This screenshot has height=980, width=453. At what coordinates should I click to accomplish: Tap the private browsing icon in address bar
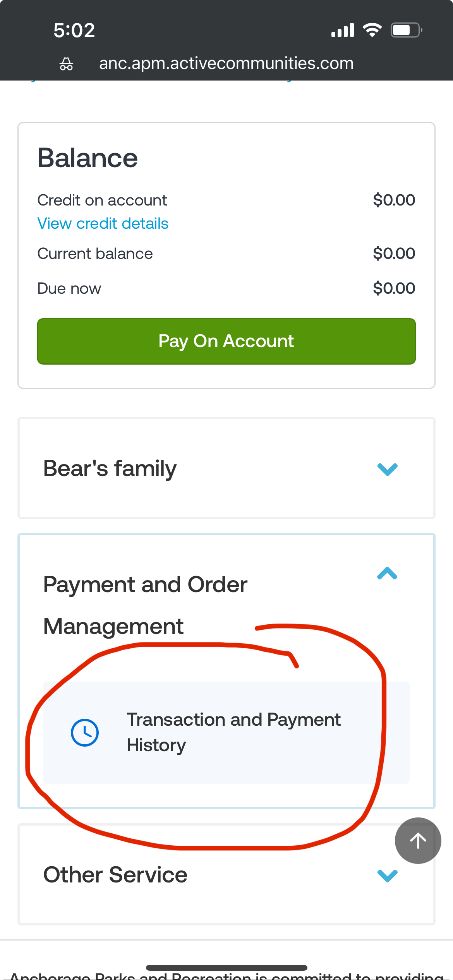(x=66, y=64)
